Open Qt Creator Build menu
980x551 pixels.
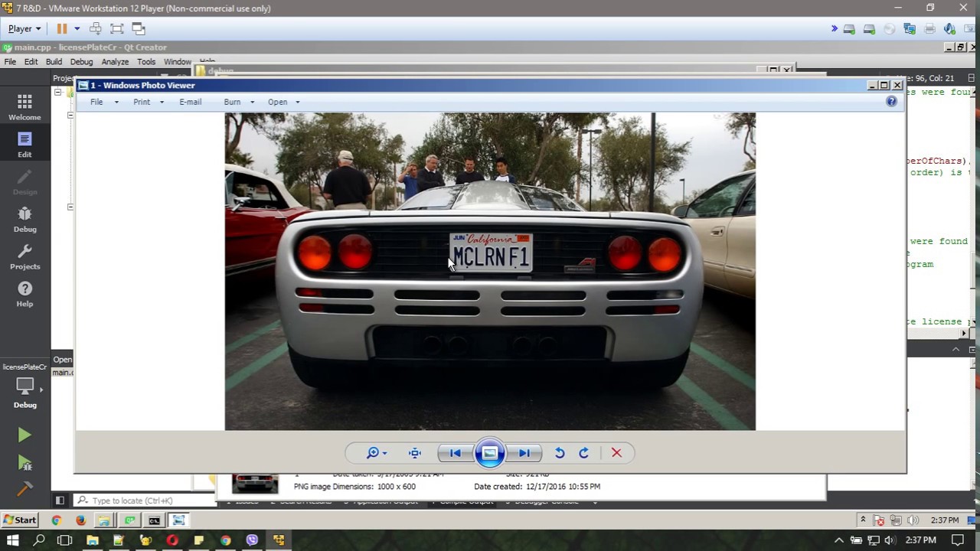click(x=54, y=62)
